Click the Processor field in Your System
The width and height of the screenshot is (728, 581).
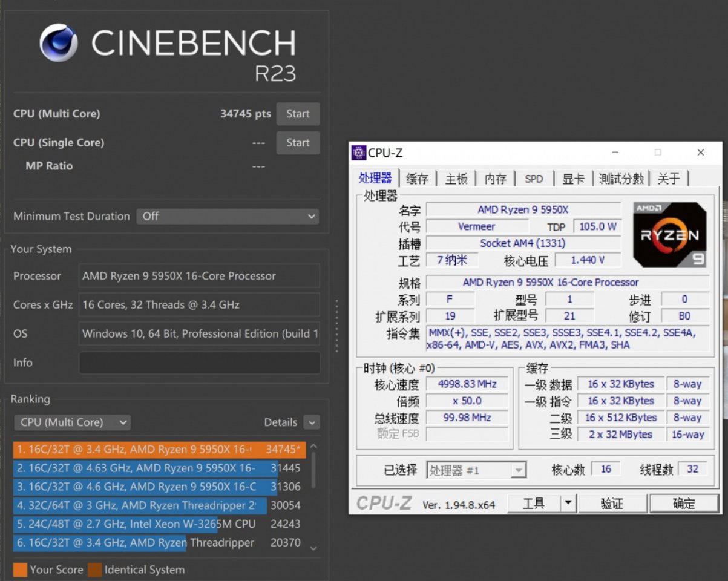(x=199, y=276)
